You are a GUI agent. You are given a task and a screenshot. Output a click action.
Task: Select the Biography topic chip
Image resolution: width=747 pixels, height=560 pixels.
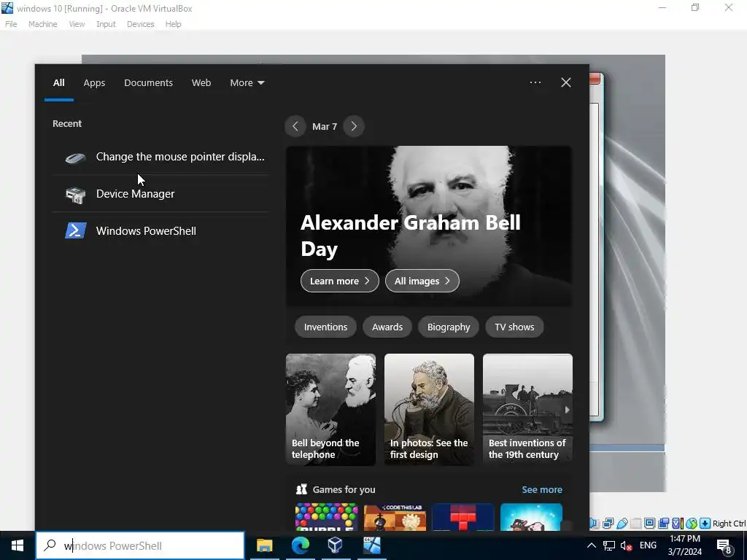click(449, 327)
